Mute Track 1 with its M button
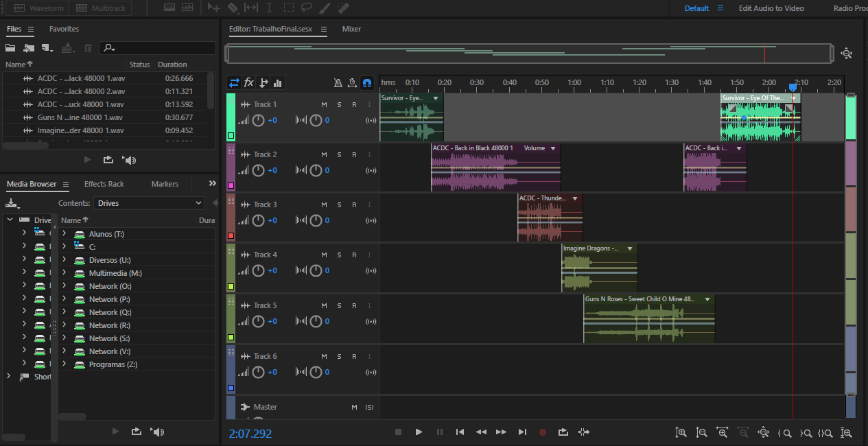868x446 pixels. click(x=324, y=105)
